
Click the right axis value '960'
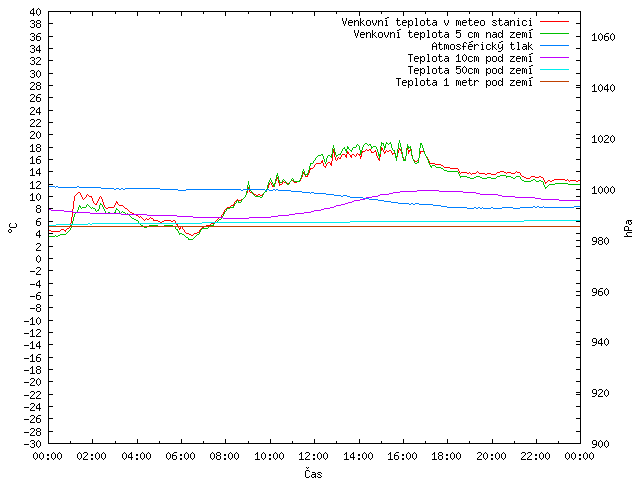(x=600, y=292)
